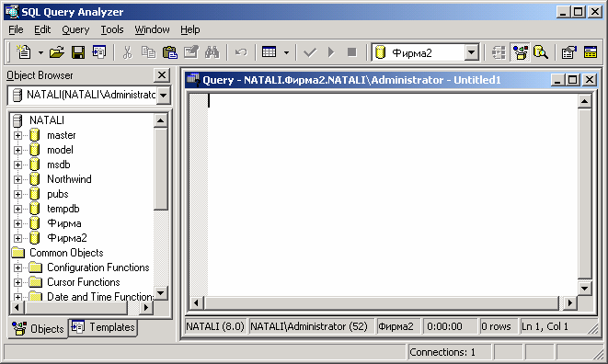The image size is (608, 364).
Task: Click the Object Browser scroll-right arrow
Action: coord(146,307)
